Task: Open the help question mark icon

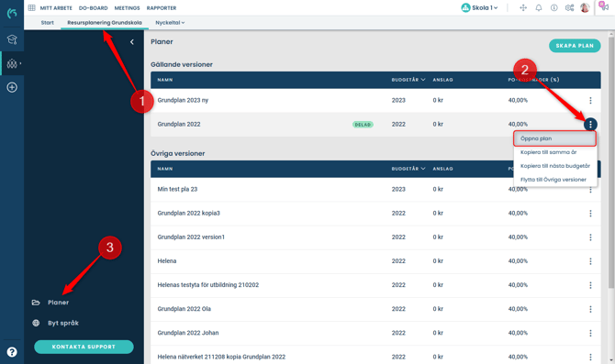Action: pos(12,352)
